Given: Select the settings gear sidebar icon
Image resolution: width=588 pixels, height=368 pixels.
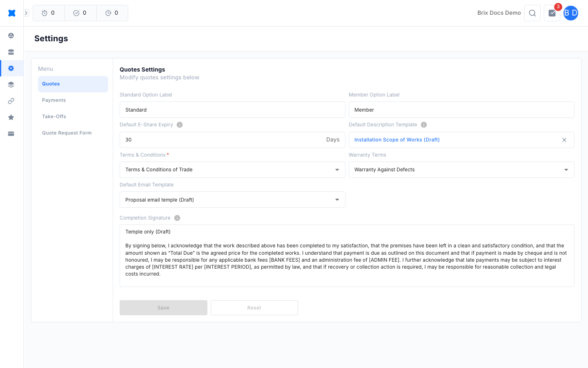Looking at the screenshot, I should pyautogui.click(x=11, y=68).
